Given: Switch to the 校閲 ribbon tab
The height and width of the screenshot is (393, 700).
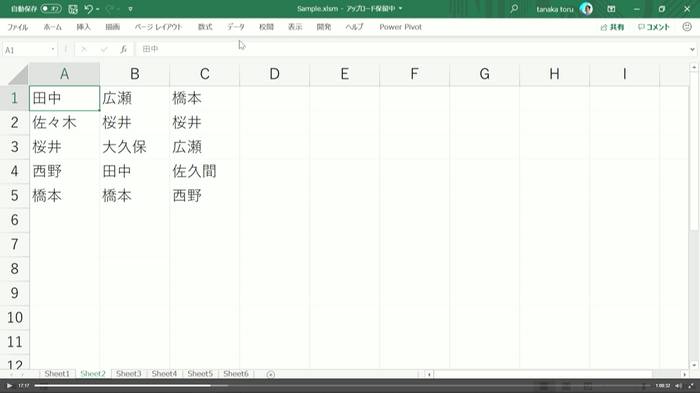Looking at the screenshot, I should pos(266,27).
